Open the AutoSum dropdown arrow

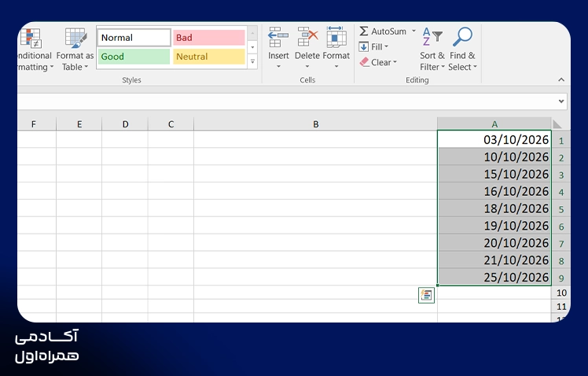pyautogui.click(x=413, y=31)
